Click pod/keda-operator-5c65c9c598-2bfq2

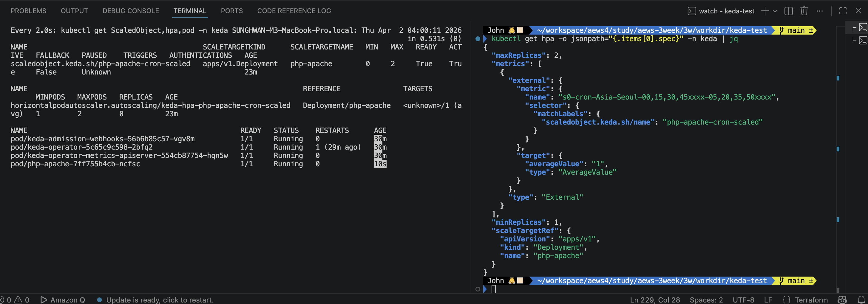point(81,147)
